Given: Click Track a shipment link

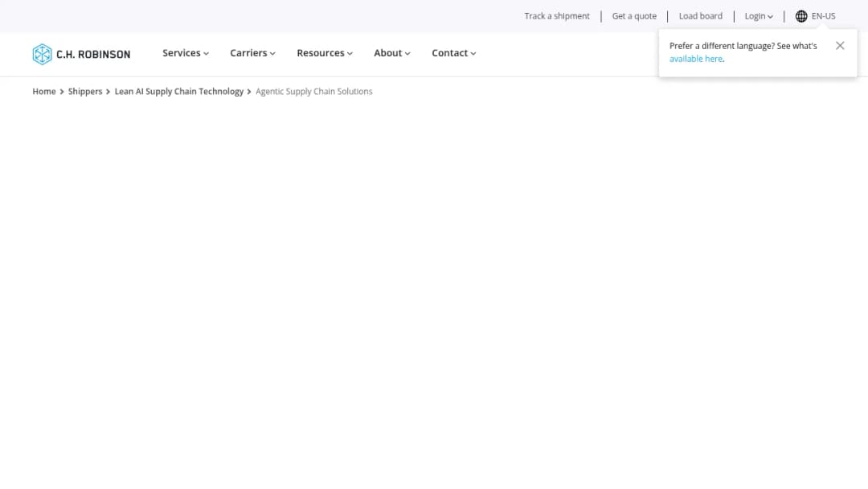Looking at the screenshot, I should (557, 16).
